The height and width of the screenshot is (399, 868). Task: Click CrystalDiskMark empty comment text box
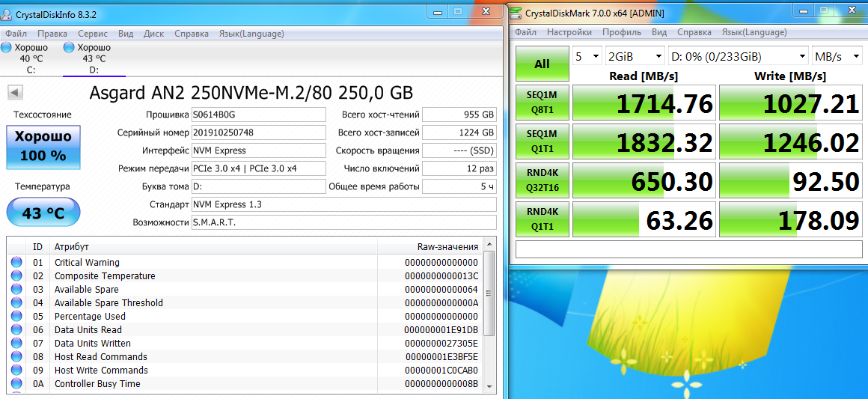[689, 249]
